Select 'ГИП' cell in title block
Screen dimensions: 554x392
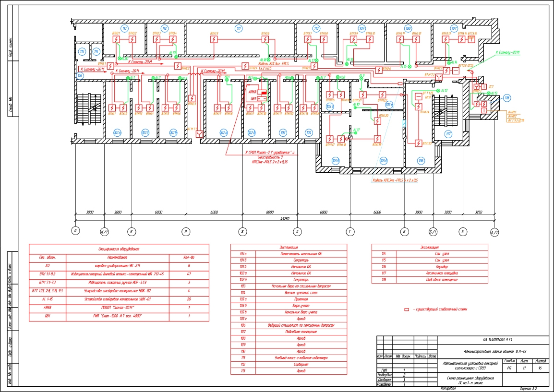click(385, 370)
